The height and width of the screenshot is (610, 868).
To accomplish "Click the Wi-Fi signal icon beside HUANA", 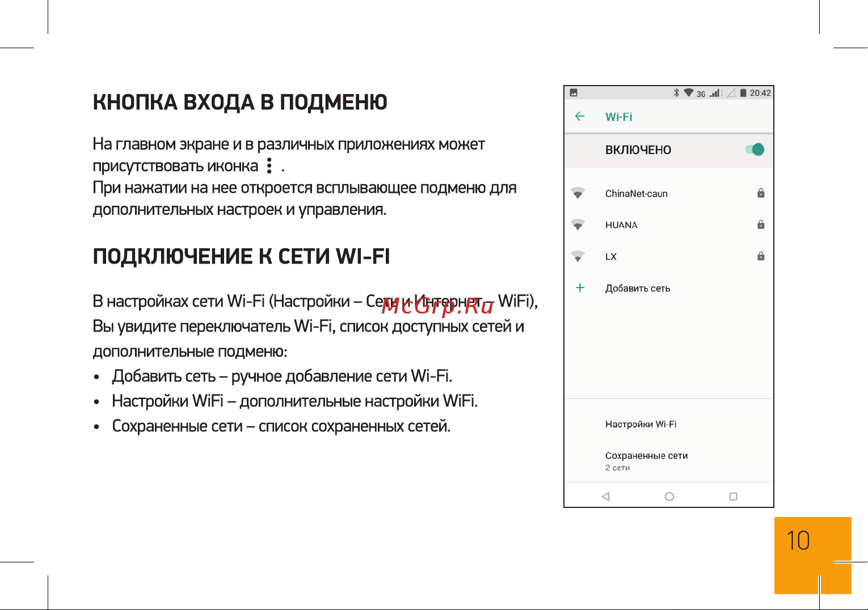I will [578, 224].
